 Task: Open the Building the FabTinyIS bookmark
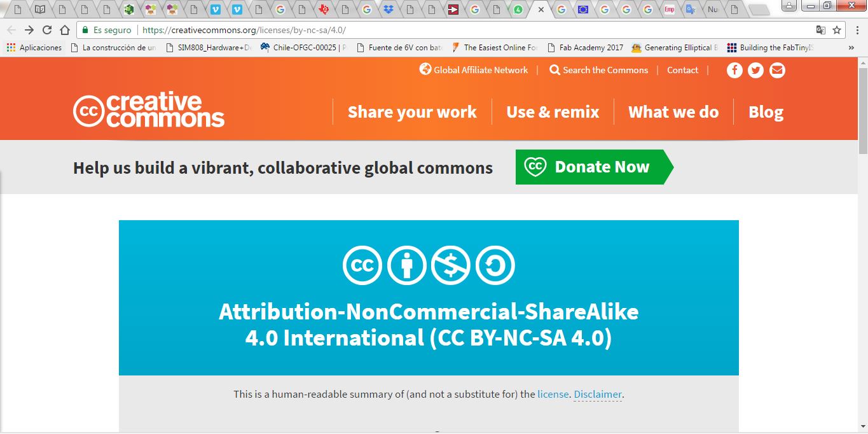coord(771,48)
